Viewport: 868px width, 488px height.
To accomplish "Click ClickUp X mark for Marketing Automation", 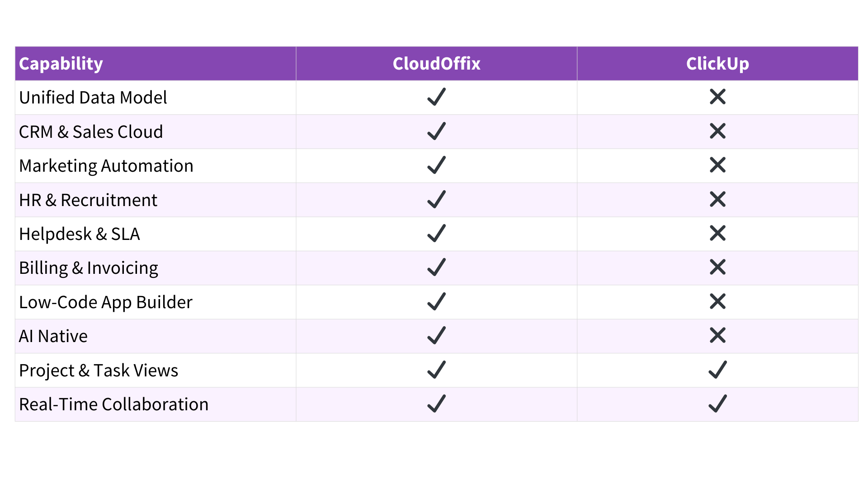I will (x=717, y=165).
